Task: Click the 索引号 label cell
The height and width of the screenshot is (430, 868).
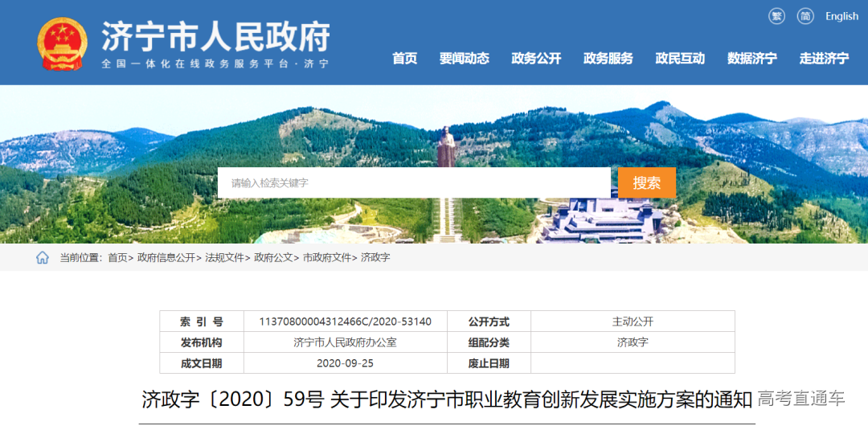Action: (x=202, y=321)
